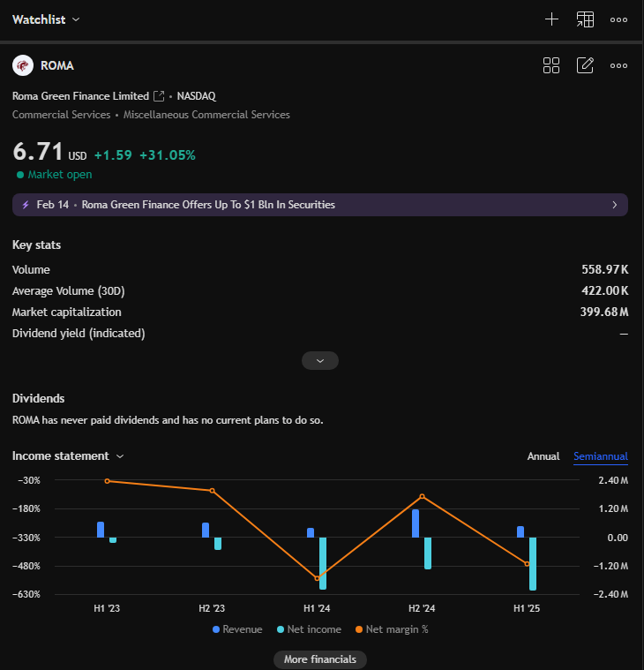Click the Commercial Services sector link
Image resolution: width=644 pixels, height=670 pixels.
(61, 115)
